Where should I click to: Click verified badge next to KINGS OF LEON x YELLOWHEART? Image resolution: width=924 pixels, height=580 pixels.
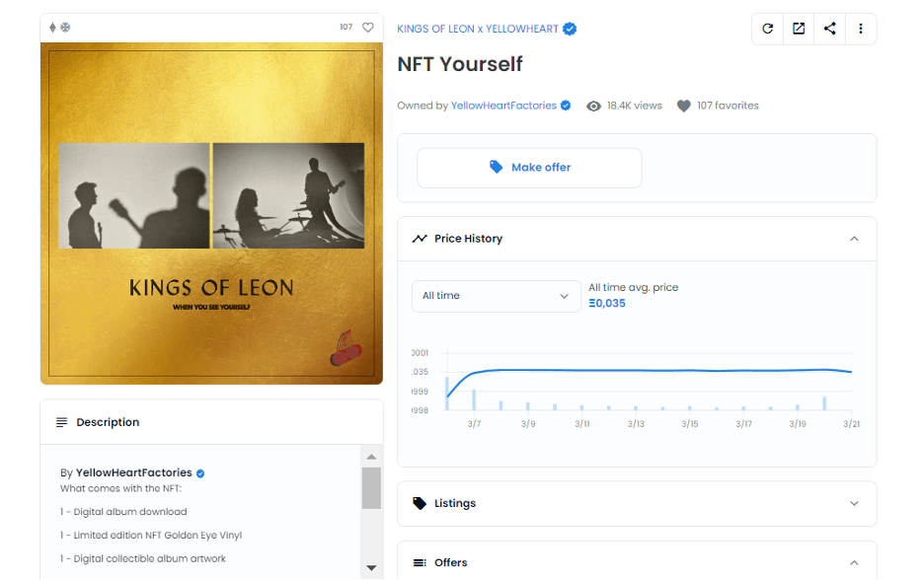[570, 29]
